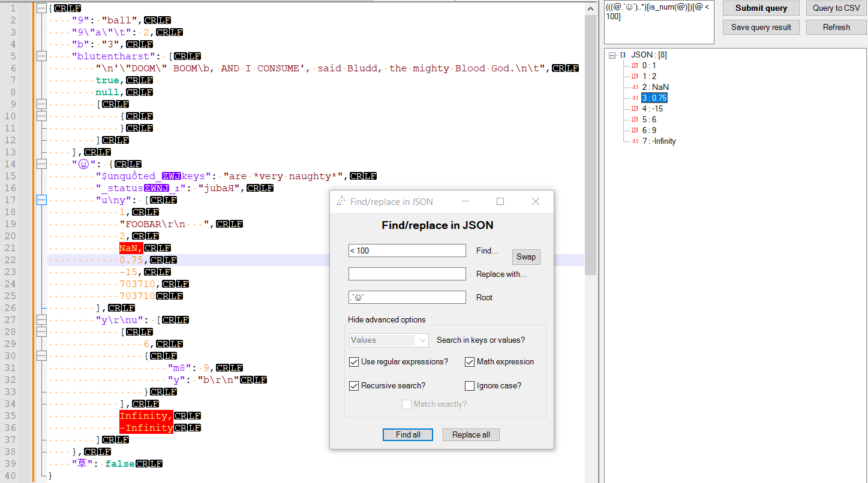Collapse the JSON root tree node
Viewport: 868px width, 483px height.
612,55
